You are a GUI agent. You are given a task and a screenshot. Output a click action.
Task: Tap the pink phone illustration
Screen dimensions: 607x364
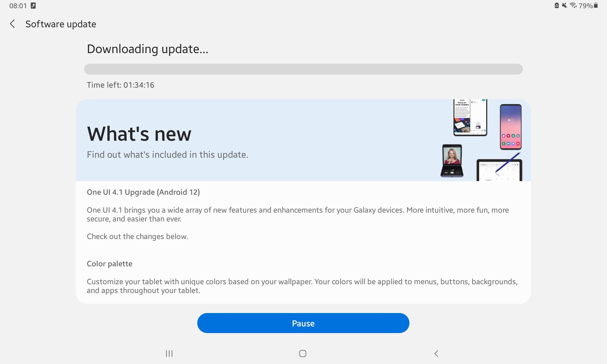[x=511, y=127]
